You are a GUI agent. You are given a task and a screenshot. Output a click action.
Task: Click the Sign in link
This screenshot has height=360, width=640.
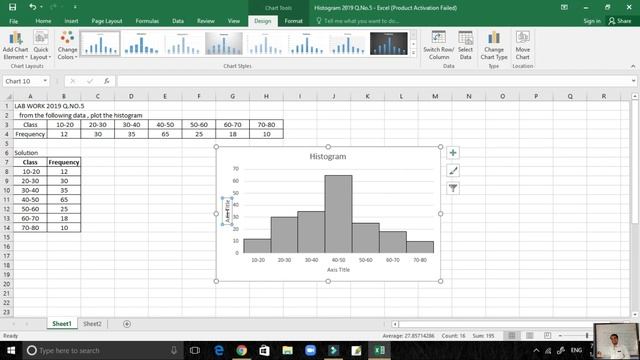(x=592, y=21)
